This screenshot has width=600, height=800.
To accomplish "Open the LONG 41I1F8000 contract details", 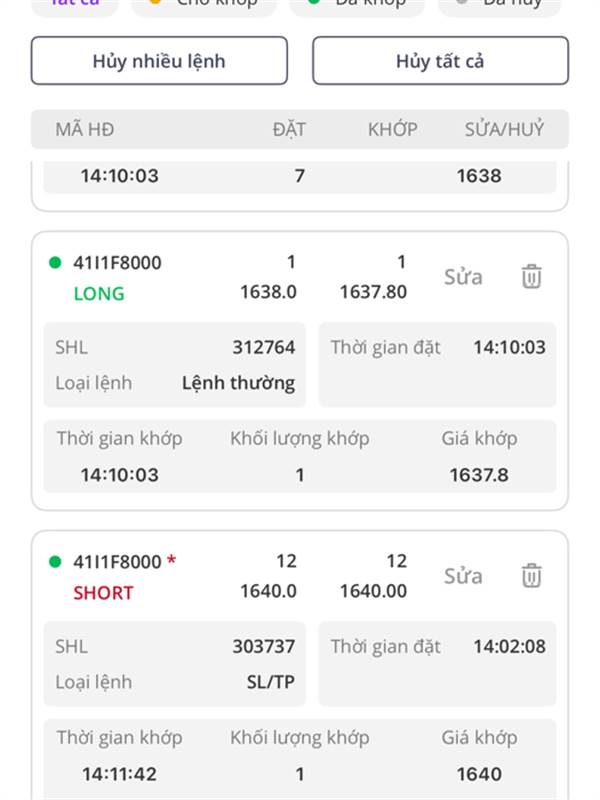I will pyautogui.click(x=117, y=263).
